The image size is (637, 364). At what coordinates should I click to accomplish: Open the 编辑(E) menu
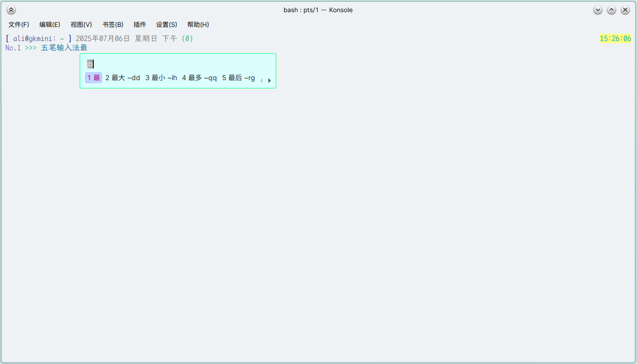(50, 24)
